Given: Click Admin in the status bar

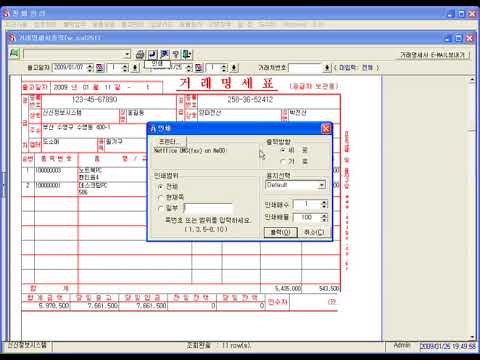Looking at the screenshot, I should (402, 345).
